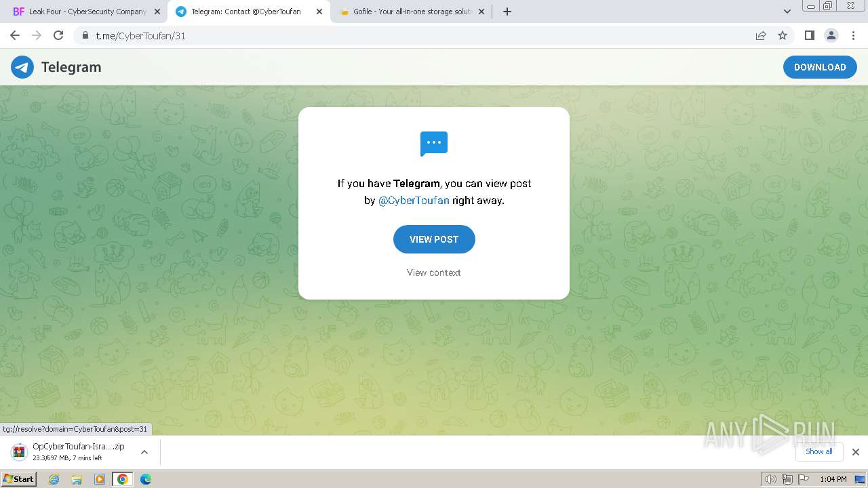This screenshot has height=488, width=868.
Task: Click the Telegram logo icon in header
Action: [x=22, y=67]
